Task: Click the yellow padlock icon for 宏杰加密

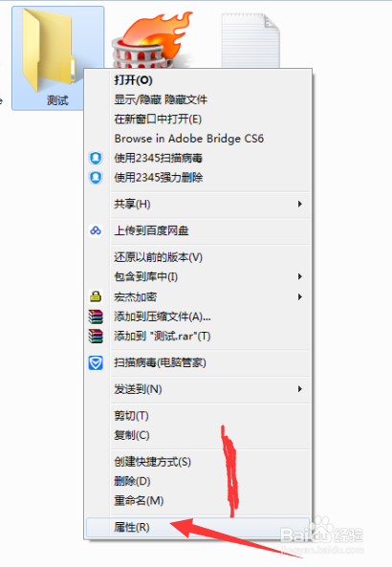Action: 96,296
